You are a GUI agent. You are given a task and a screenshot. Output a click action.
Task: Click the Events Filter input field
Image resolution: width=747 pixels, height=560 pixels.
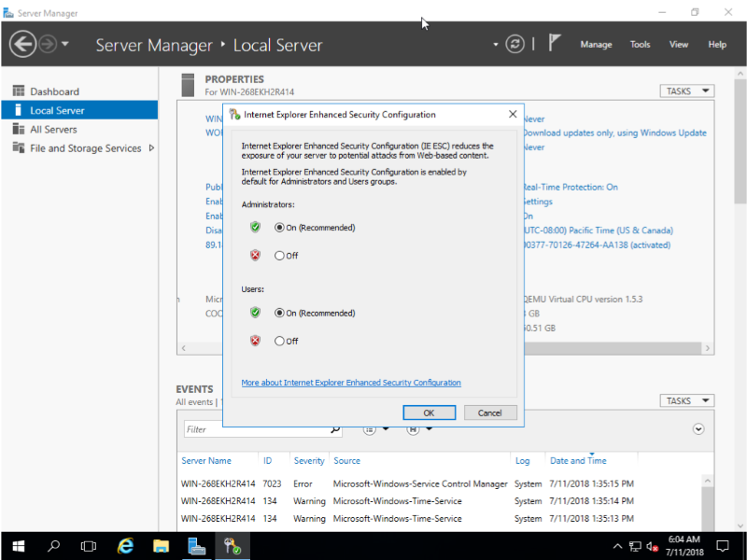[x=258, y=429]
